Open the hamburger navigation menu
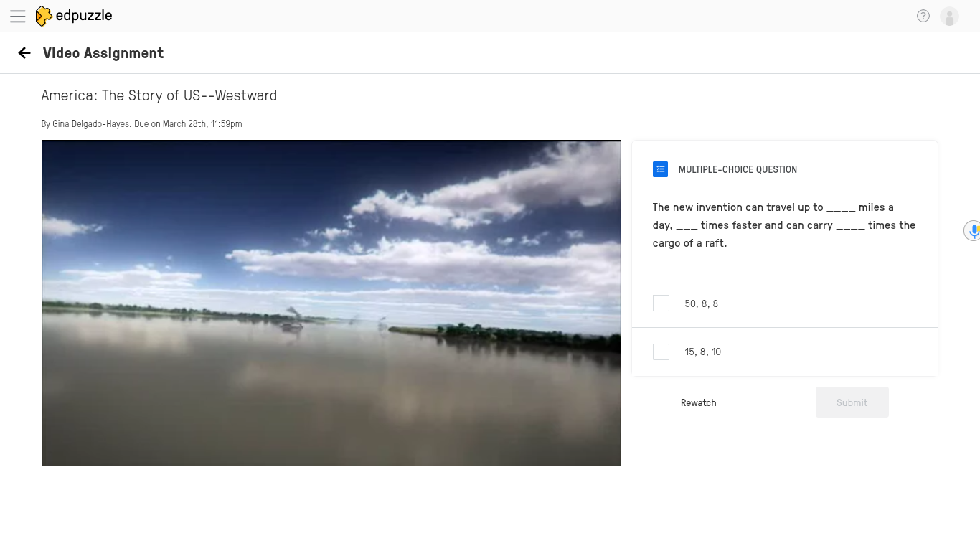 coord(18,16)
